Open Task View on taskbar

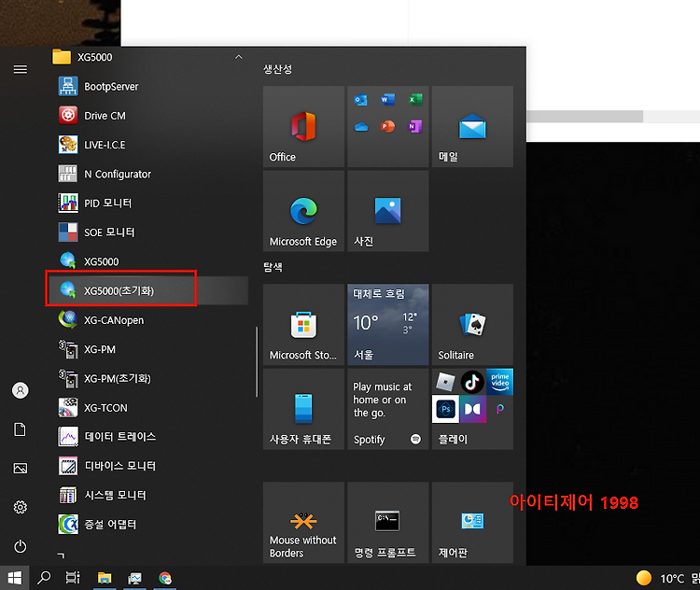point(73,578)
